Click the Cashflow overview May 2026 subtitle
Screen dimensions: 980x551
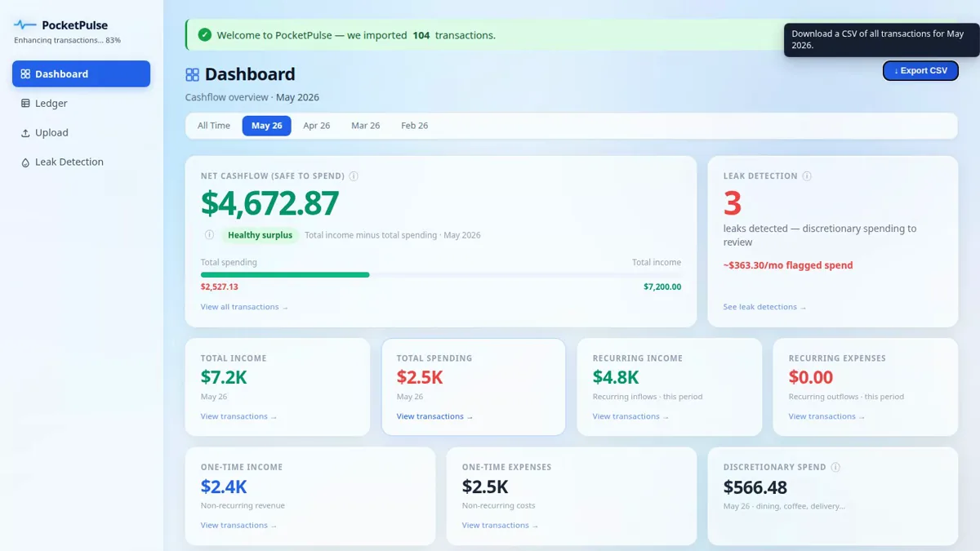252,97
